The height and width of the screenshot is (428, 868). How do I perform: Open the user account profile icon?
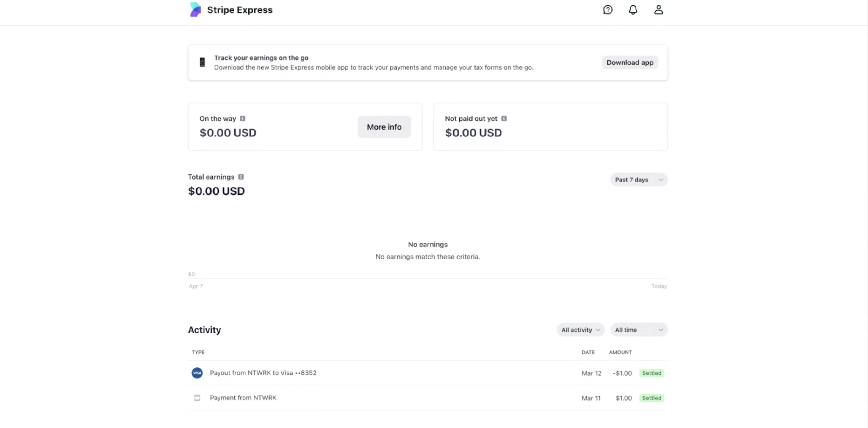659,10
